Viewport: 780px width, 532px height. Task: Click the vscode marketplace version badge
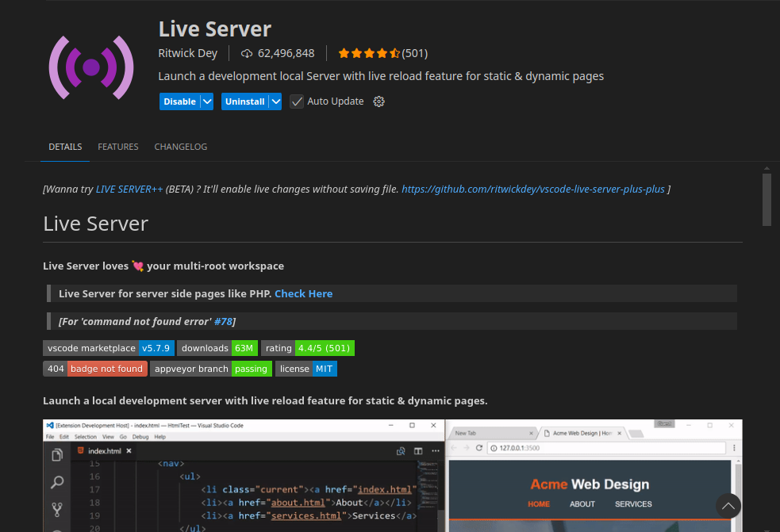pos(108,348)
